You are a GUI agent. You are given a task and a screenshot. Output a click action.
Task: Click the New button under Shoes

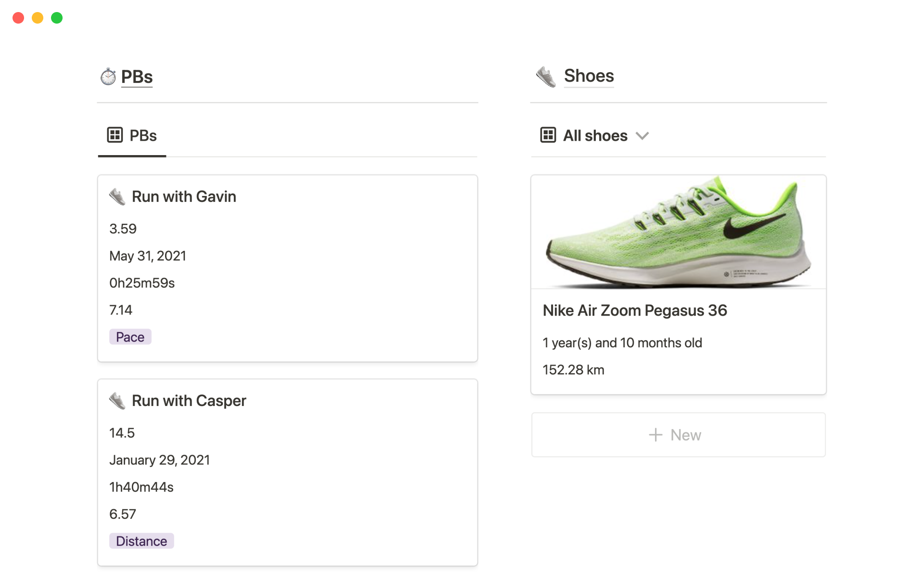(x=678, y=434)
